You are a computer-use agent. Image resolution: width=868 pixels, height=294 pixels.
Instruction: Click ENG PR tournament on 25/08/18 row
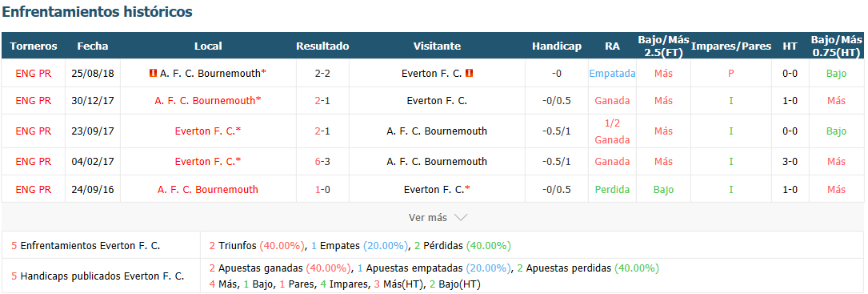(x=34, y=73)
